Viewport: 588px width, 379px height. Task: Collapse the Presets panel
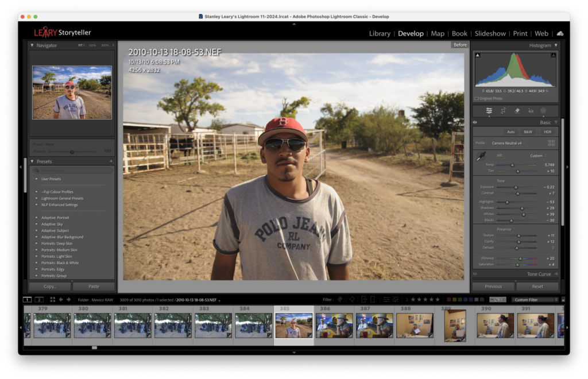[32, 161]
